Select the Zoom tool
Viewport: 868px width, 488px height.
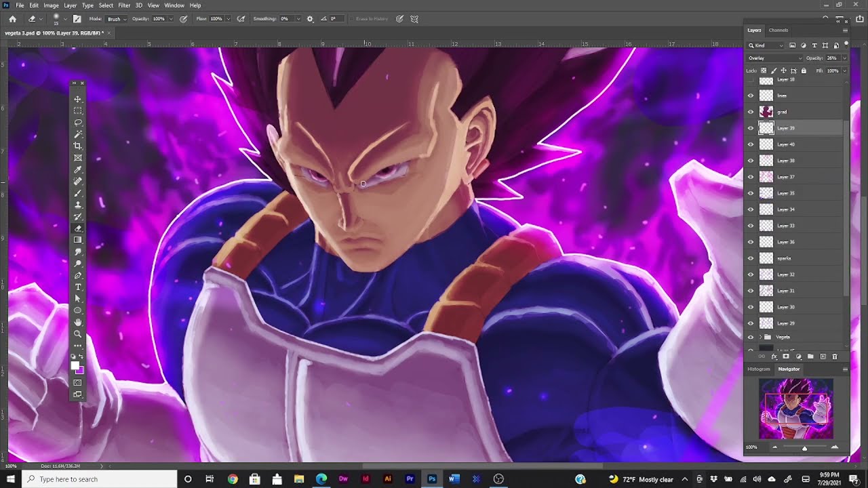77,333
